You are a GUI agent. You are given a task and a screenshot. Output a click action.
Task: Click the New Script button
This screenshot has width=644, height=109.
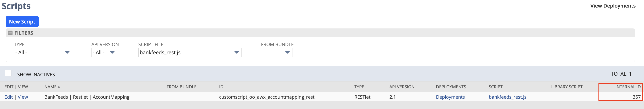(x=22, y=22)
